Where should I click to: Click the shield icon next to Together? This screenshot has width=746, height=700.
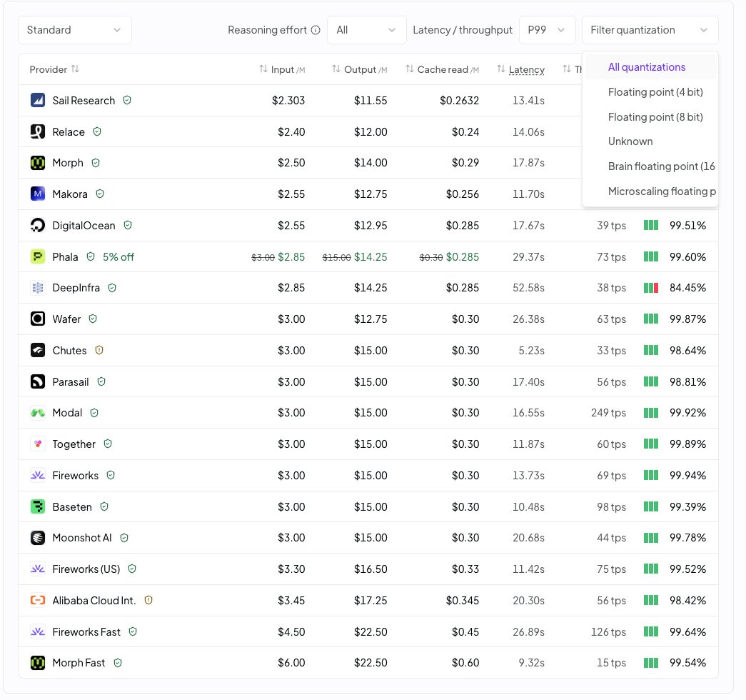pyautogui.click(x=108, y=444)
